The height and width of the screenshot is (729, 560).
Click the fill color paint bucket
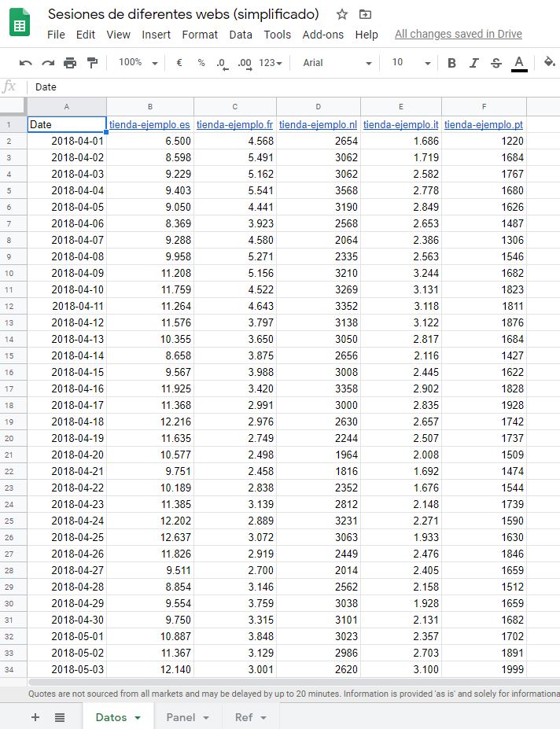point(549,63)
